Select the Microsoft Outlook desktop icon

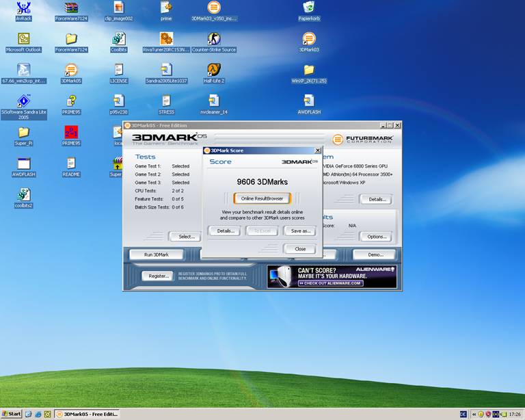click(23, 42)
